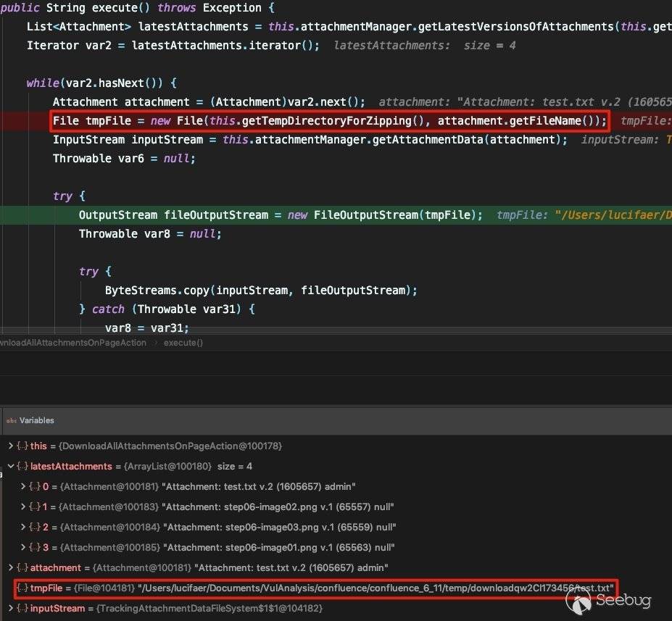Click the FileOutputStream(tmpFile) code line
Image resolution: width=672 pixels, height=621 pixels.
pos(281,215)
